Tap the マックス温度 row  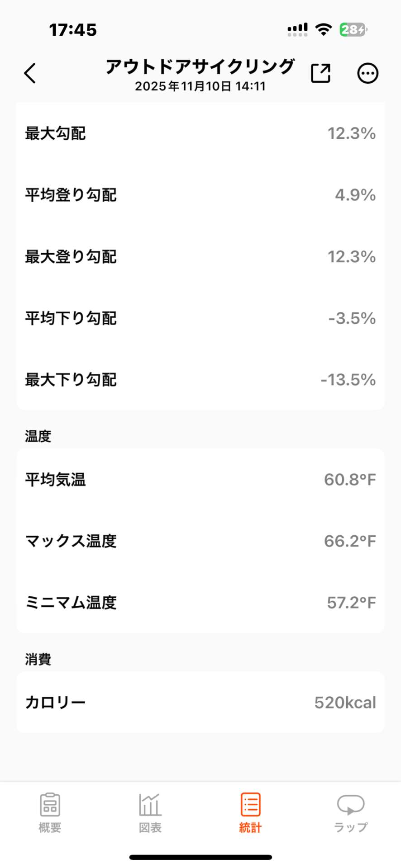[x=200, y=541]
